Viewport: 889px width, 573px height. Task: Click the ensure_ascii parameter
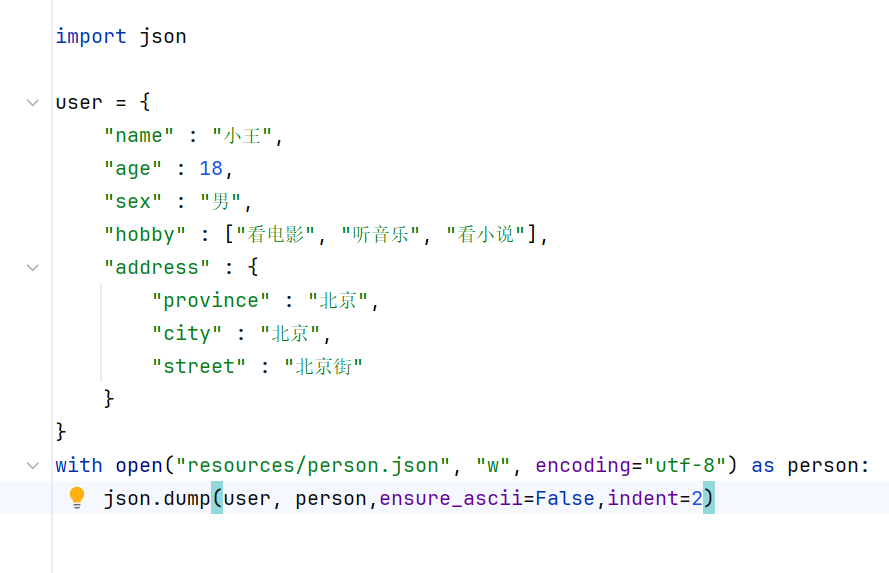[x=451, y=498]
